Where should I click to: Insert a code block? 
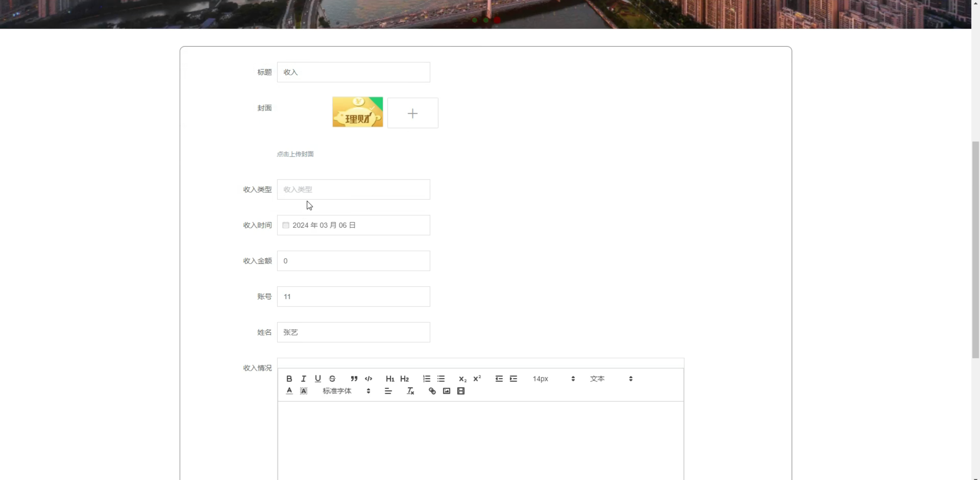click(x=368, y=379)
